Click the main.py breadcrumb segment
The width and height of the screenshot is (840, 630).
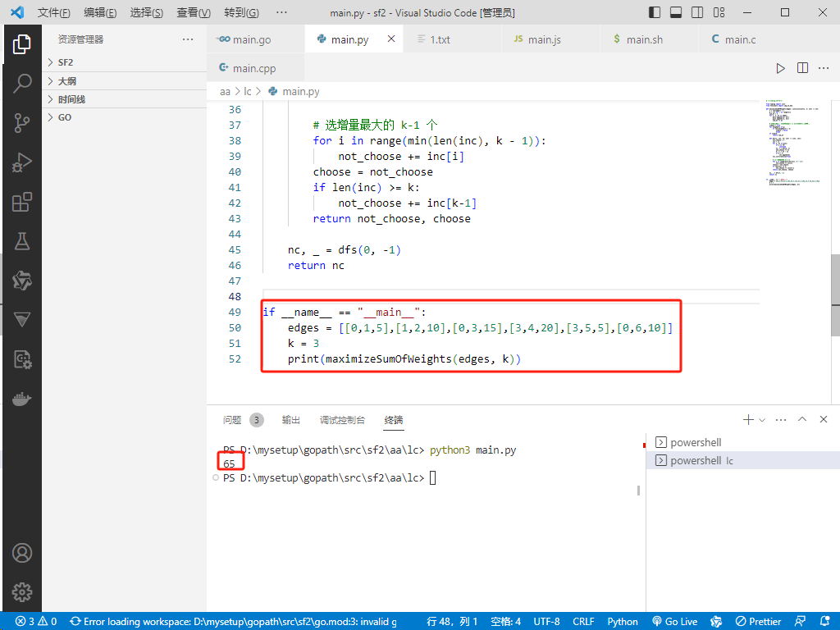tap(294, 92)
